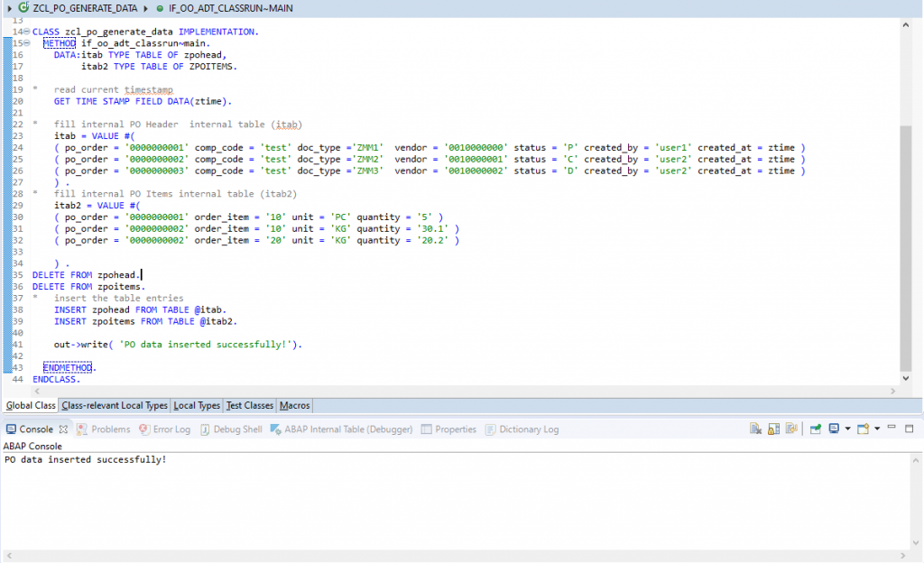This screenshot has width=924, height=563.
Task: Toggle the console scroll lock icon
Action: [x=773, y=429]
